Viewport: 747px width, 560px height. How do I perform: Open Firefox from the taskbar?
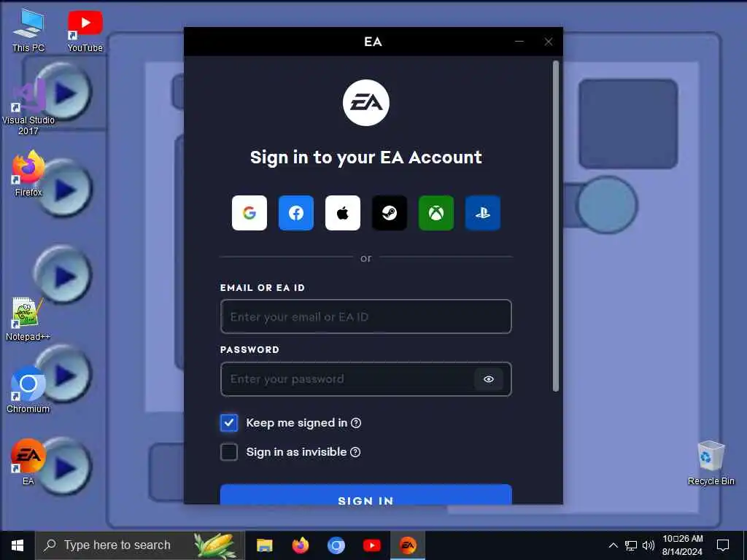click(x=300, y=545)
